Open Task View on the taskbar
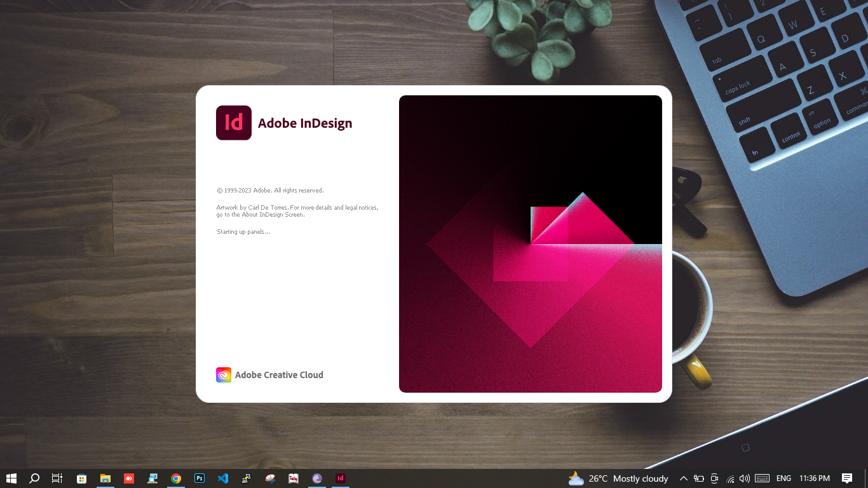Screen dimensions: 868x488 click(x=57, y=478)
